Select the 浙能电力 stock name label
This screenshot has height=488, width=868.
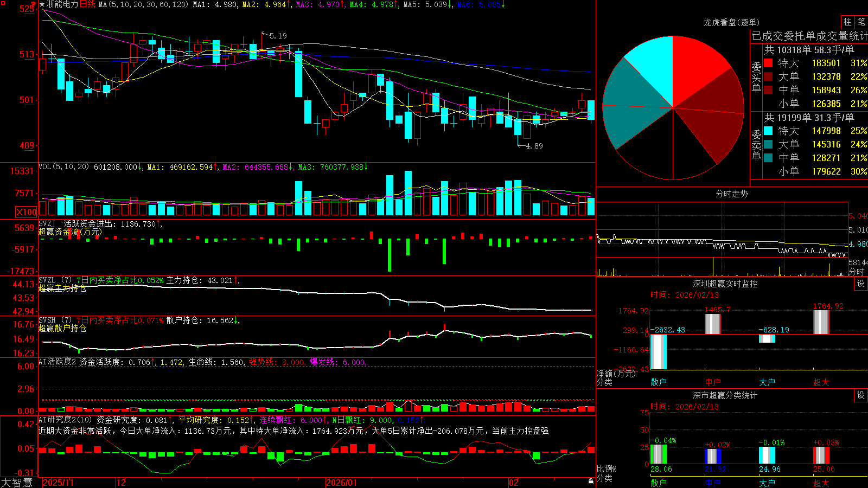pos(62,4)
